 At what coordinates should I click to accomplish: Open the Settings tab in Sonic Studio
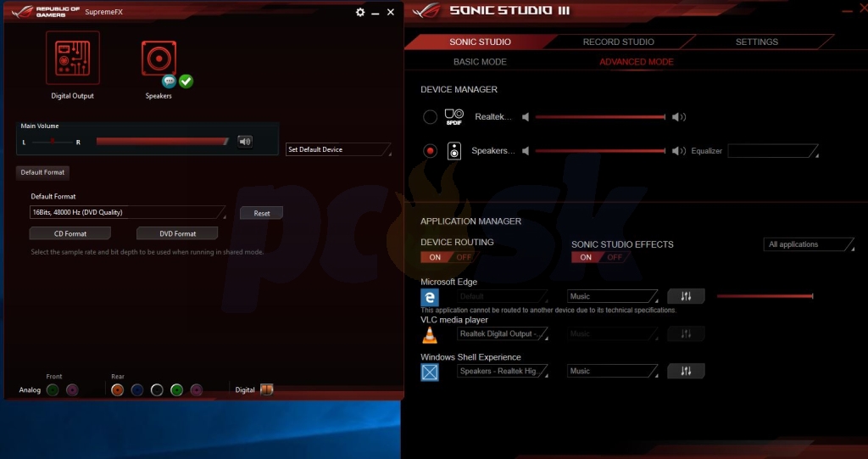757,42
